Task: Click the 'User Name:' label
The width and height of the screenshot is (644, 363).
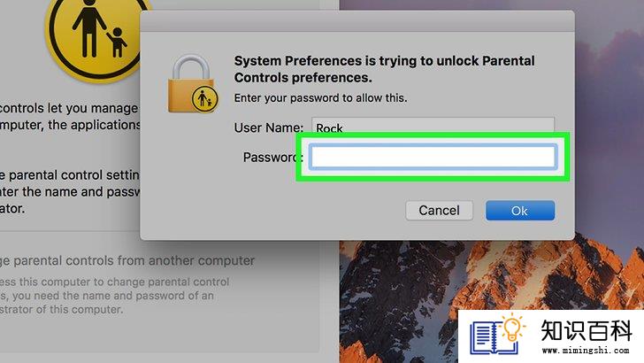Action: [x=269, y=127]
